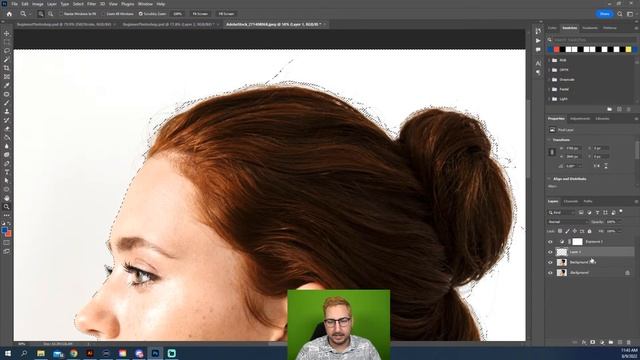Select the History Brush tool
This screenshot has width=640, height=360.
[7, 120]
